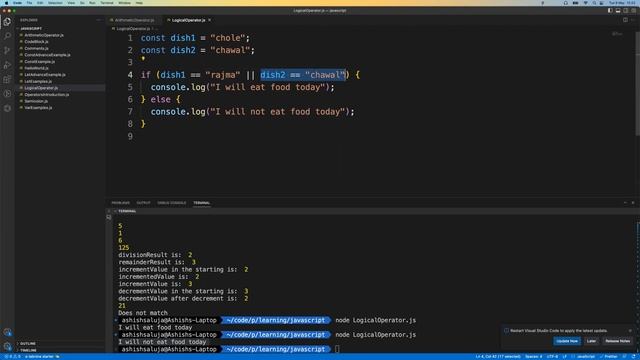The height and width of the screenshot is (360, 640).
Task: Open the Selection menu
Action: coord(55,3)
